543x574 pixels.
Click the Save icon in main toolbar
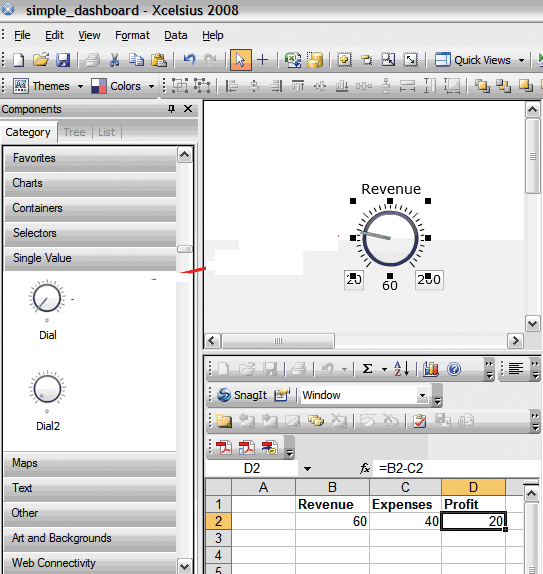point(63,60)
